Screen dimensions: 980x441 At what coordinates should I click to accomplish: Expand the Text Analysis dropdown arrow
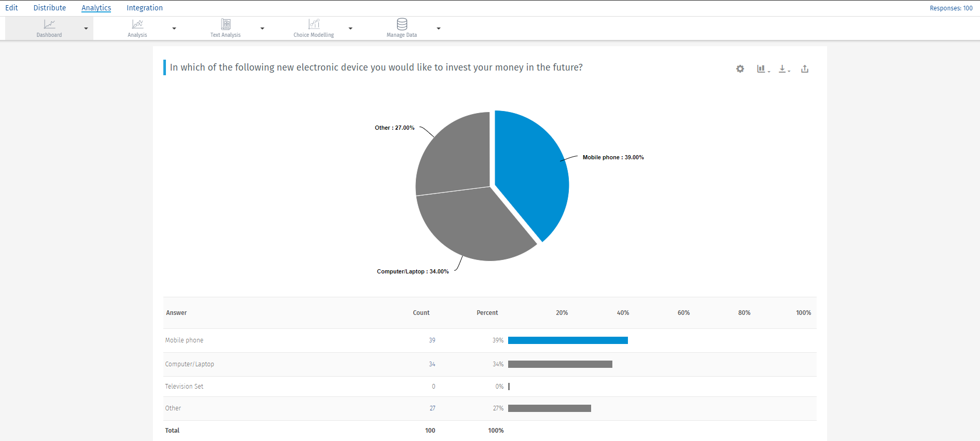(x=262, y=29)
